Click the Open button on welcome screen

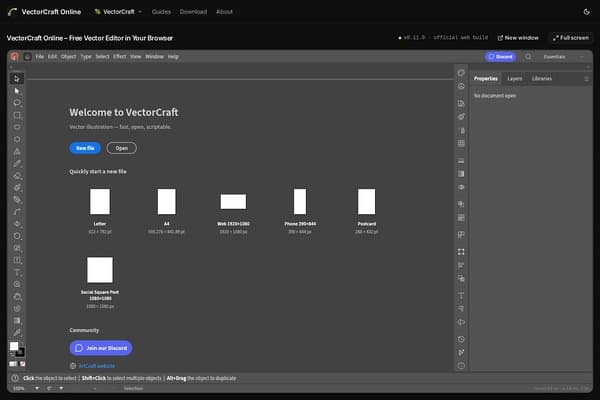[121, 148]
